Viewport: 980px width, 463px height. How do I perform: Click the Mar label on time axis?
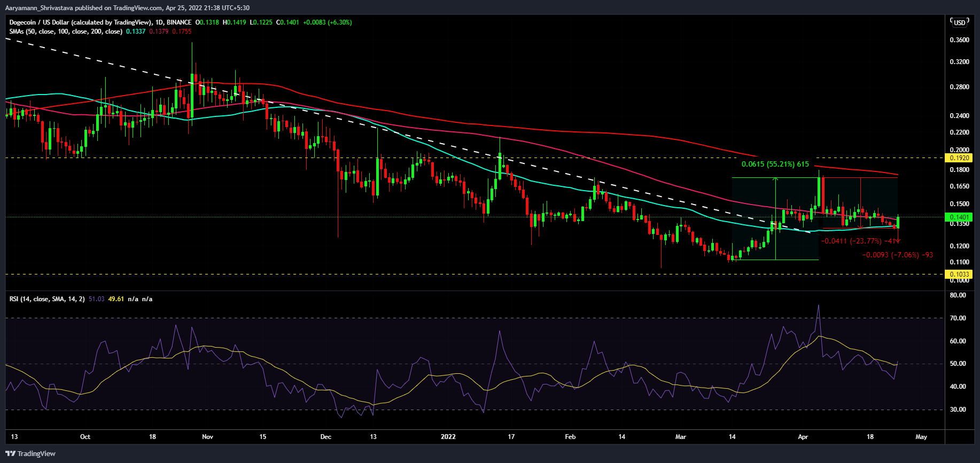pyautogui.click(x=681, y=437)
